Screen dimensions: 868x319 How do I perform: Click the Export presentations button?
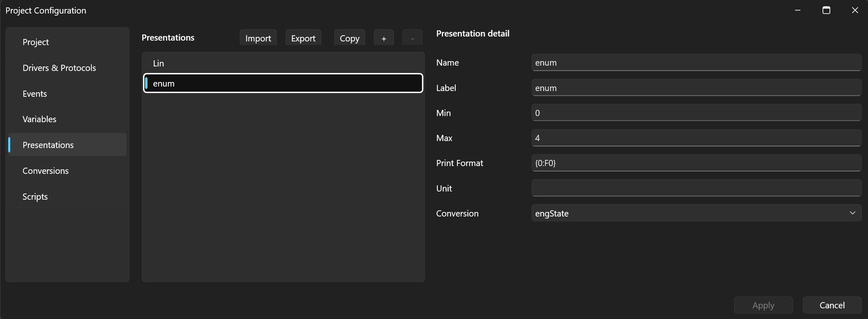point(303,38)
